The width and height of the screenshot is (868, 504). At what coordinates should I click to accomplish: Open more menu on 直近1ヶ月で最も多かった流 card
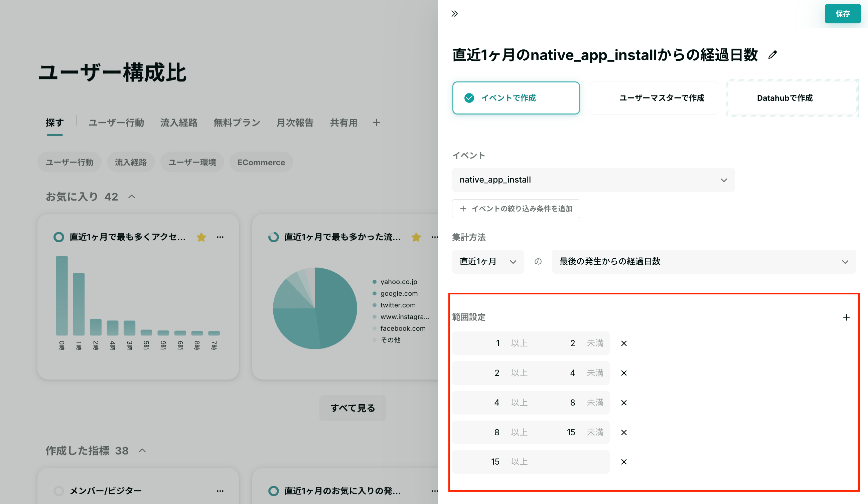pyautogui.click(x=435, y=237)
